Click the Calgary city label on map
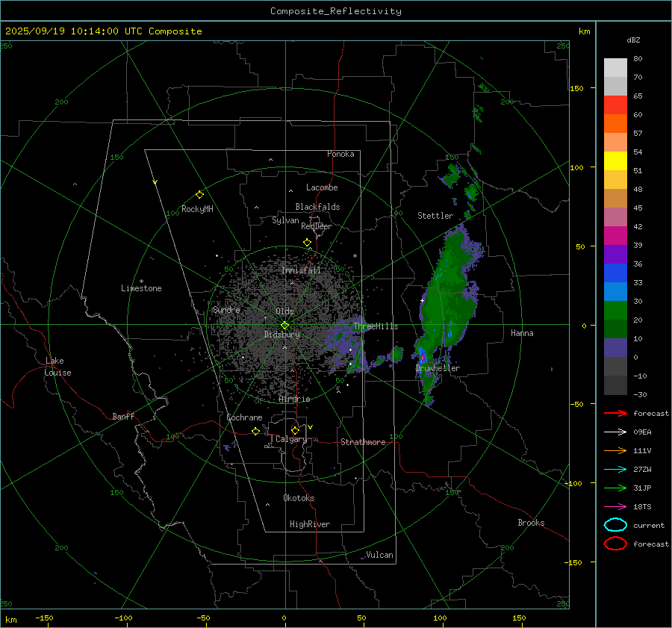The width and height of the screenshot is (672, 628). click(291, 440)
